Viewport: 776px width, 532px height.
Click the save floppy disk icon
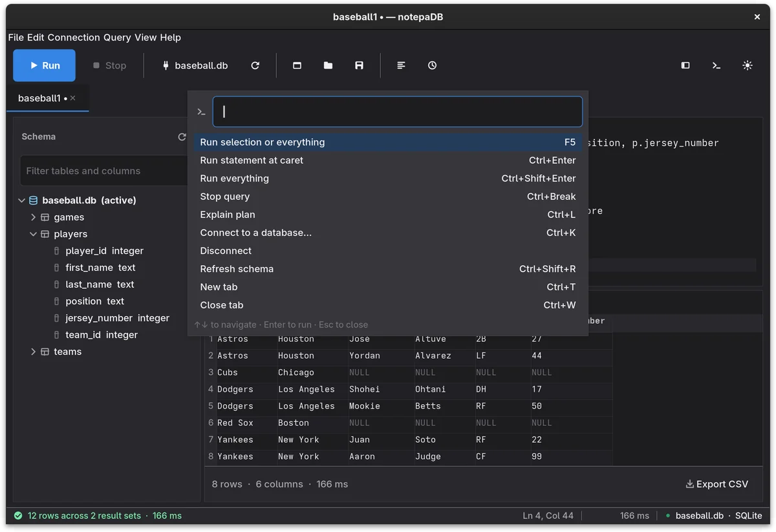click(359, 65)
